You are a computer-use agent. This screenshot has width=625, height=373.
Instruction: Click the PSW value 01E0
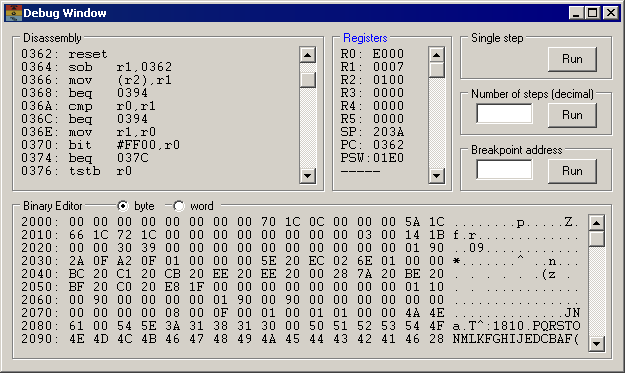coord(388,158)
